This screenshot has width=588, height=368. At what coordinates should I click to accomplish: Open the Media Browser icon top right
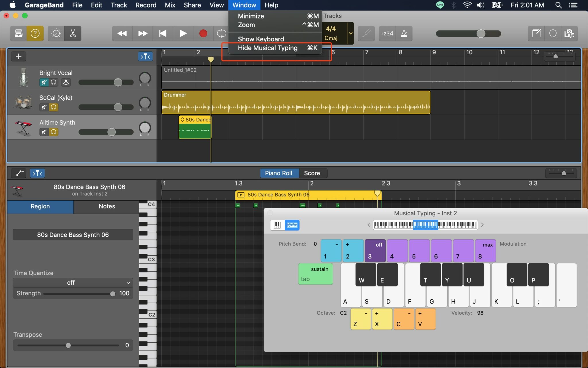click(x=569, y=33)
